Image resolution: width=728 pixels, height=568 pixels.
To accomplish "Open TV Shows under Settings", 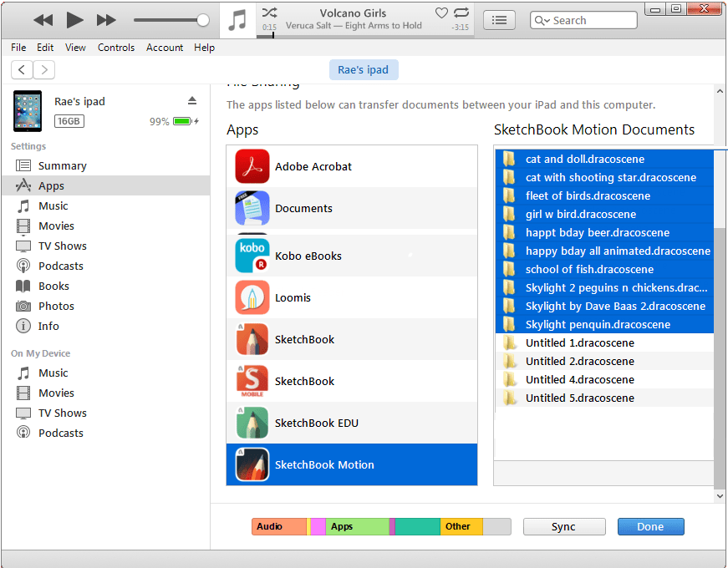I will pyautogui.click(x=106, y=246).
